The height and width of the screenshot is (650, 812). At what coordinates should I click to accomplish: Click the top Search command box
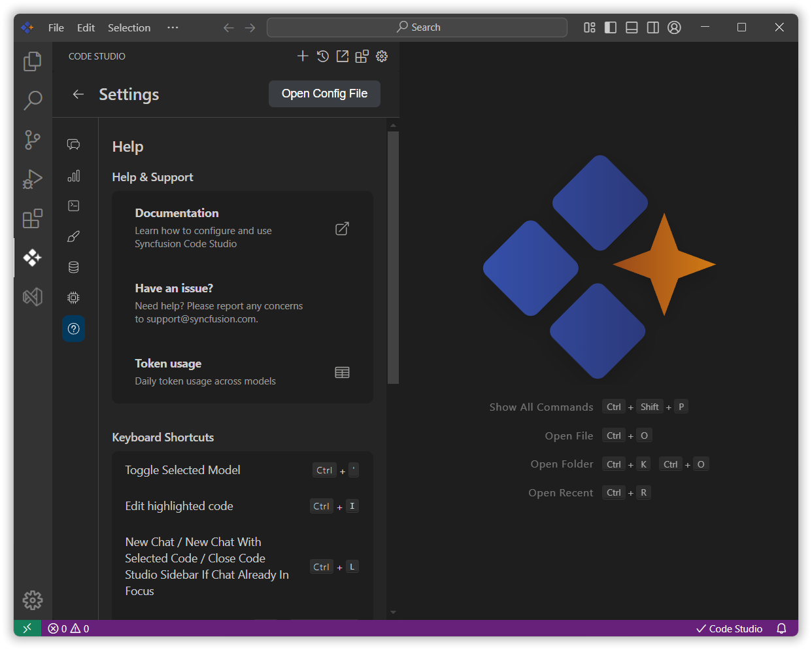[417, 27]
